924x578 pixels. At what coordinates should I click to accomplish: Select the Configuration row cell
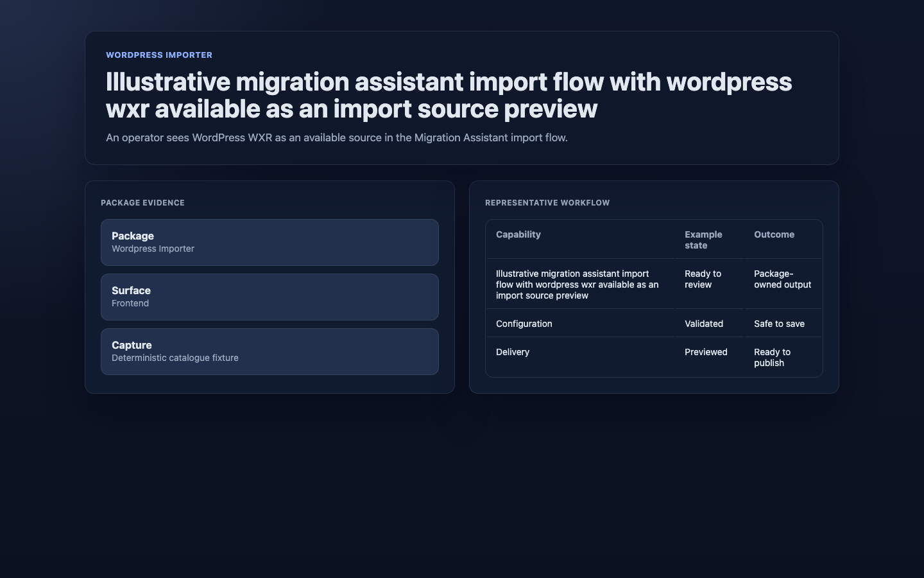tap(581, 324)
